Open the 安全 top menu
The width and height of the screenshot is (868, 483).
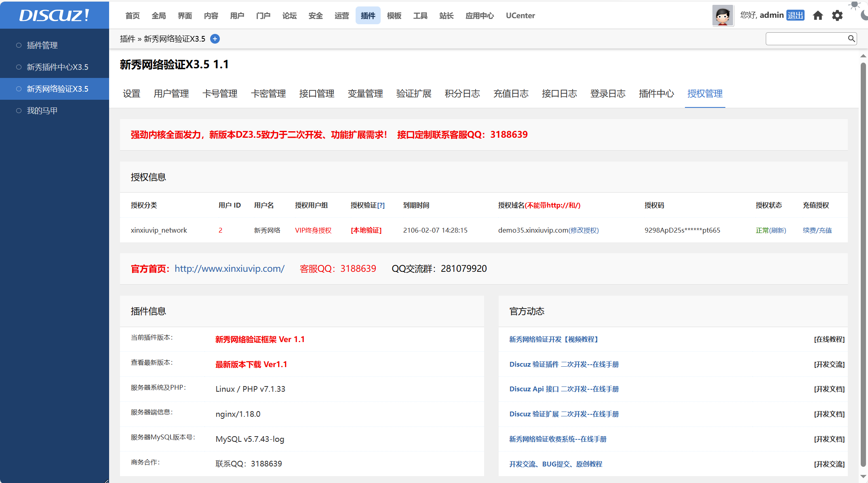[316, 15]
